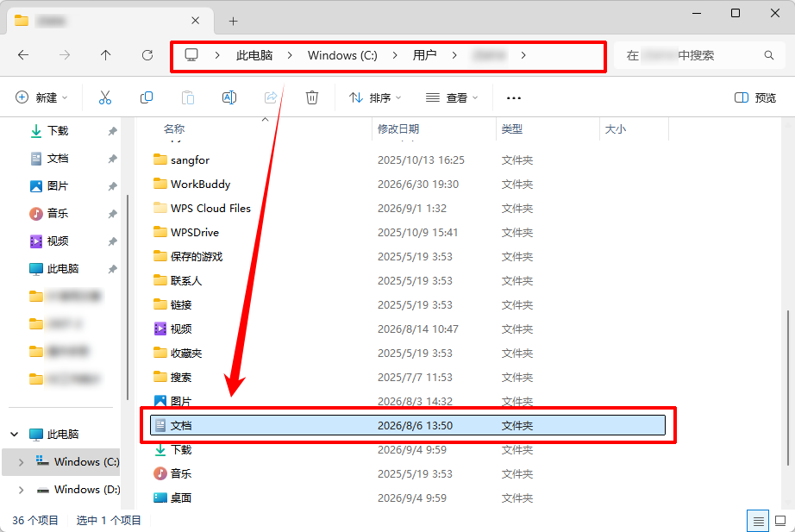The image size is (795, 532).
Task: Sort by 类型 column header
Action: pyautogui.click(x=511, y=129)
